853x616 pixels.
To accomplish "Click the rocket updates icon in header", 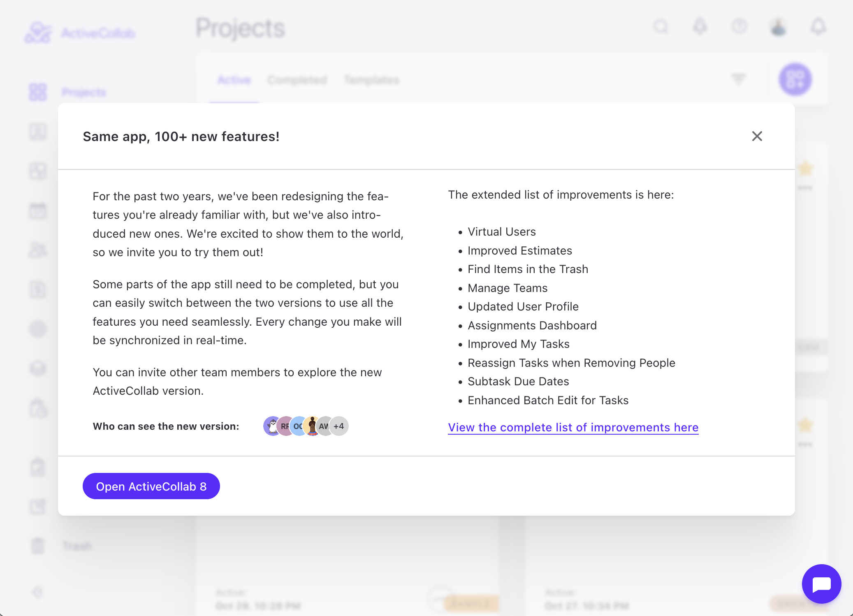I will click(x=700, y=27).
